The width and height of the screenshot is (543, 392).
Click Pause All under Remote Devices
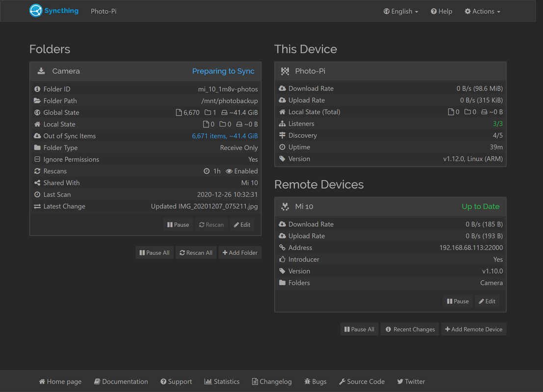pyautogui.click(x=360, y=329)
